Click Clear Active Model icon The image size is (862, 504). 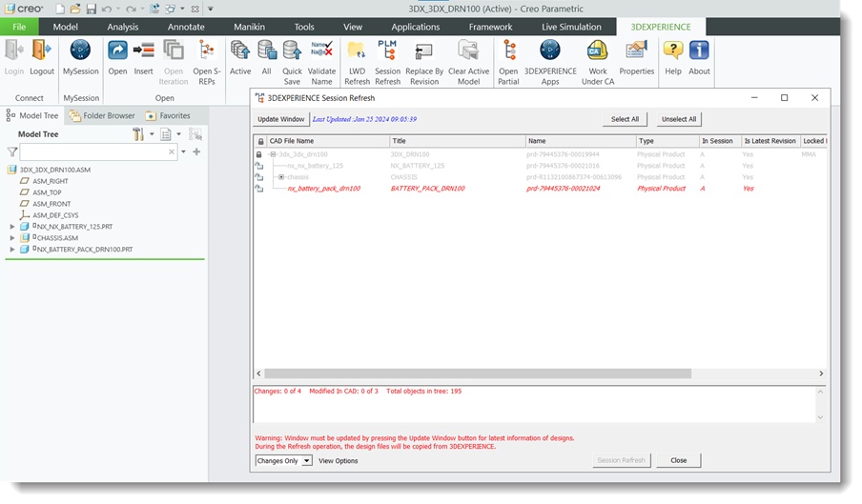click(468, 50)
